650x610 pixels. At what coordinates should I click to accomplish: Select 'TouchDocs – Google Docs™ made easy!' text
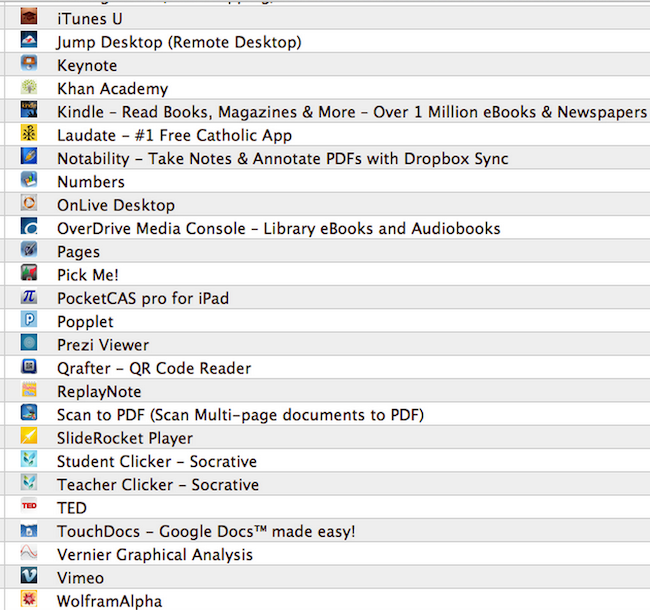pyautogui.click(x=206, y=531)
